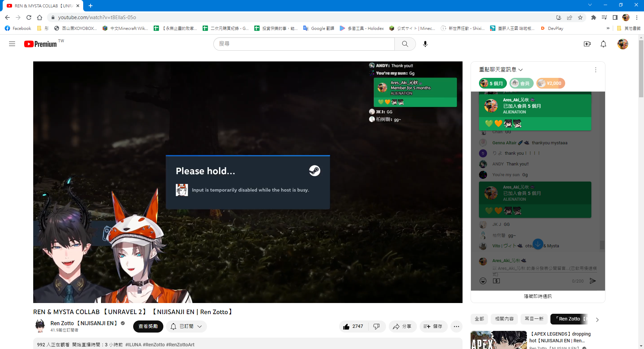Open 多窗工具 - Holodex bookmark
The height and width of the screenshot is (349, 644).
coord(362,29)
